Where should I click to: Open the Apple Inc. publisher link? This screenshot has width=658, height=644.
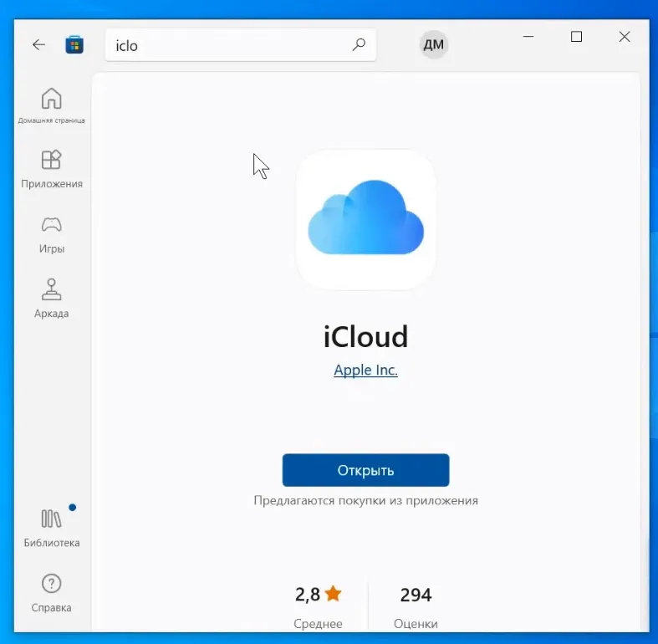pos(365,370)
